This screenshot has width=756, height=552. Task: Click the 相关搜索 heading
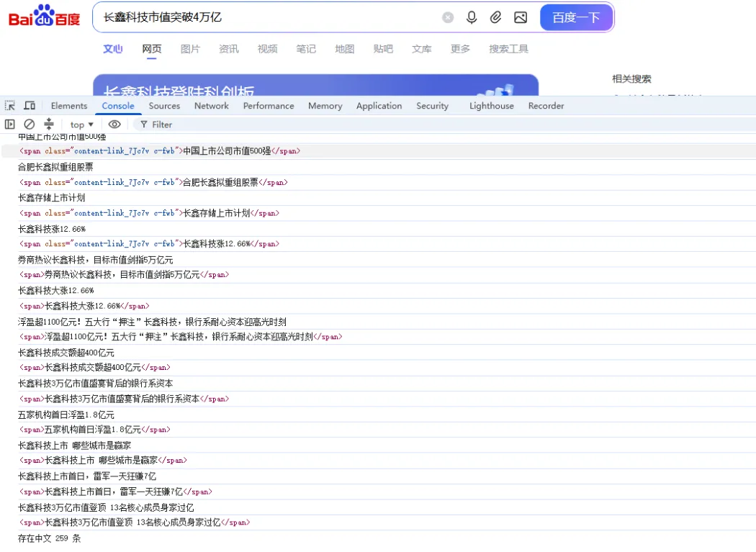tap(631, 78)
